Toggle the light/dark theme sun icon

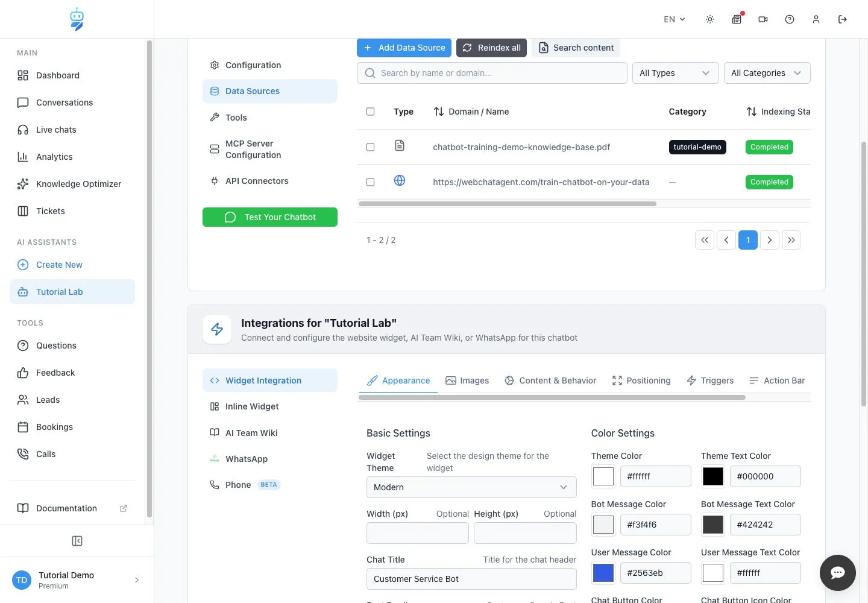click(x=710, y=19)
